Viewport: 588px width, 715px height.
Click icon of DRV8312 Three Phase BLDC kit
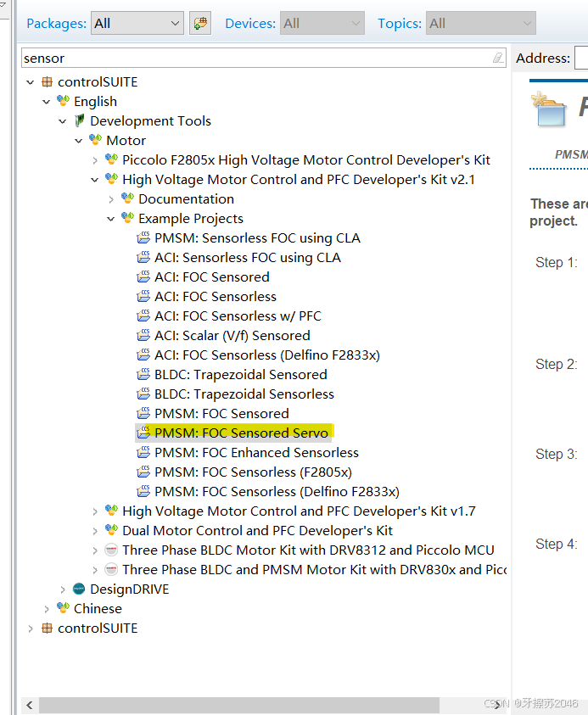(111, 550)
